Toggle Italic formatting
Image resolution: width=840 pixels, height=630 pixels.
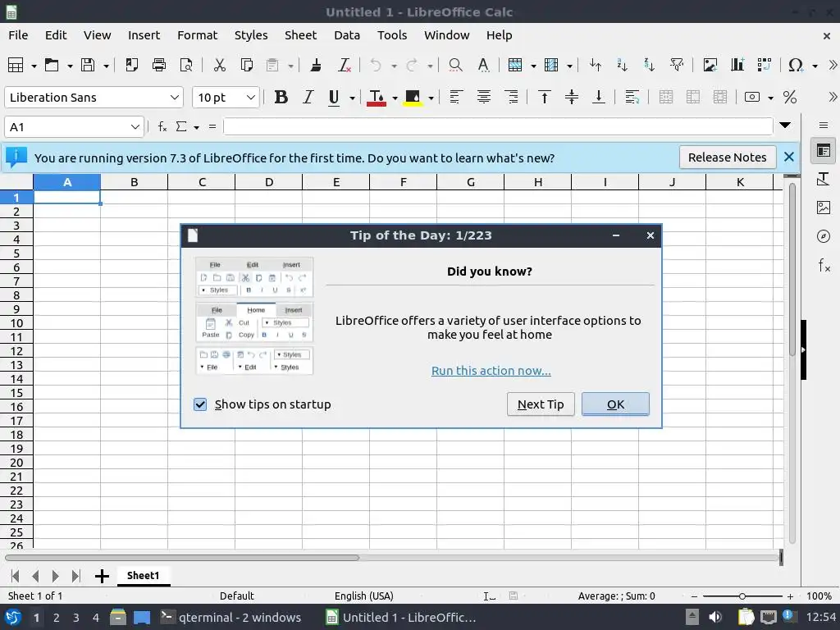(x=308, y=97)
